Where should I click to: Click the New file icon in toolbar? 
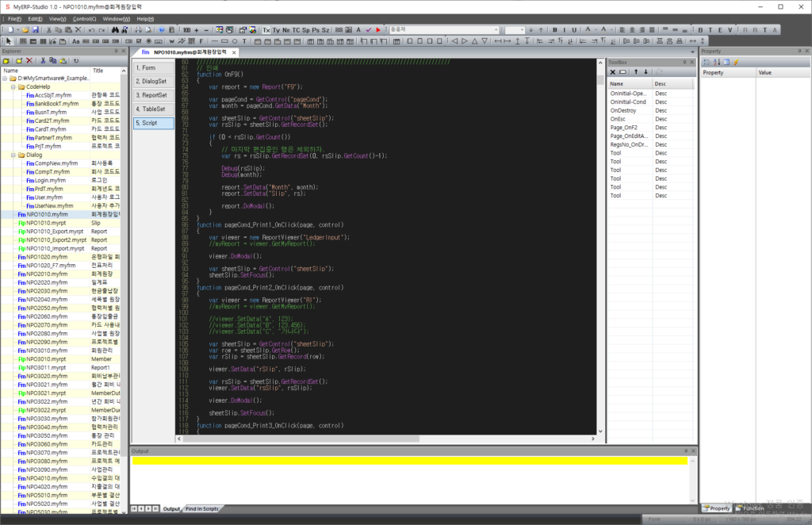pyautogui.click(x=11, y=30)
